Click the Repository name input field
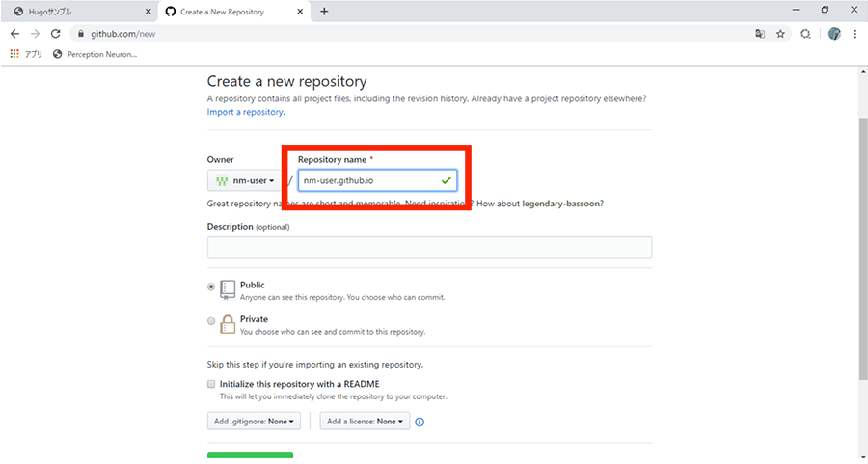This screenshot has height=464, width=868. [377, 180]
